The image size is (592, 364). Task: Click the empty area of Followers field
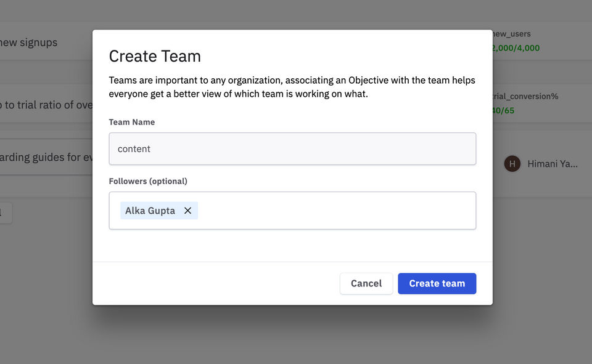pos(336,211)
